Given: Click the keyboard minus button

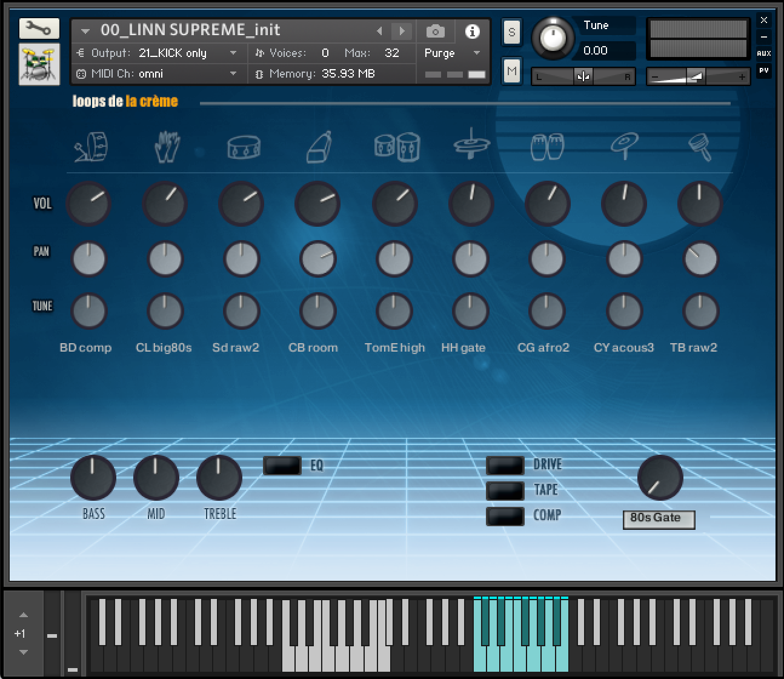Looking at the screenshot, I should 52,636.
